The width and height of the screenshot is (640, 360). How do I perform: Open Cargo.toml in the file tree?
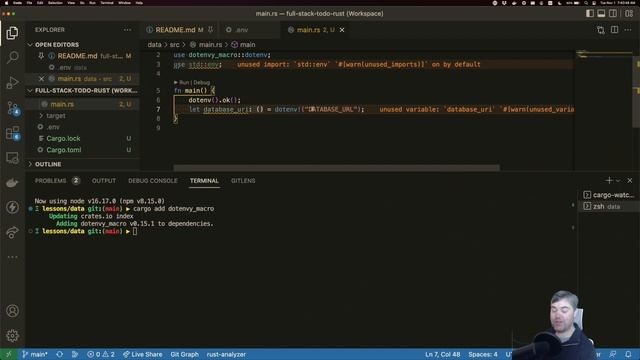tap(64, 150)
